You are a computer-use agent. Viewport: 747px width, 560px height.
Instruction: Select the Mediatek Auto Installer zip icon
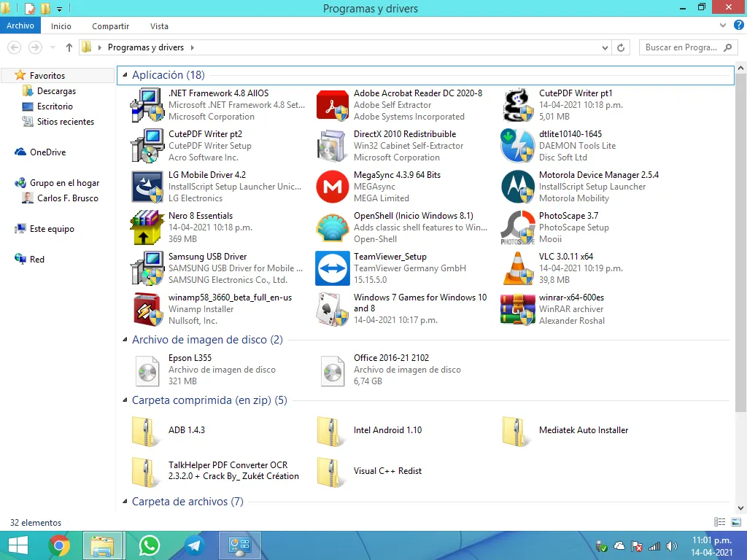(516, 431)
